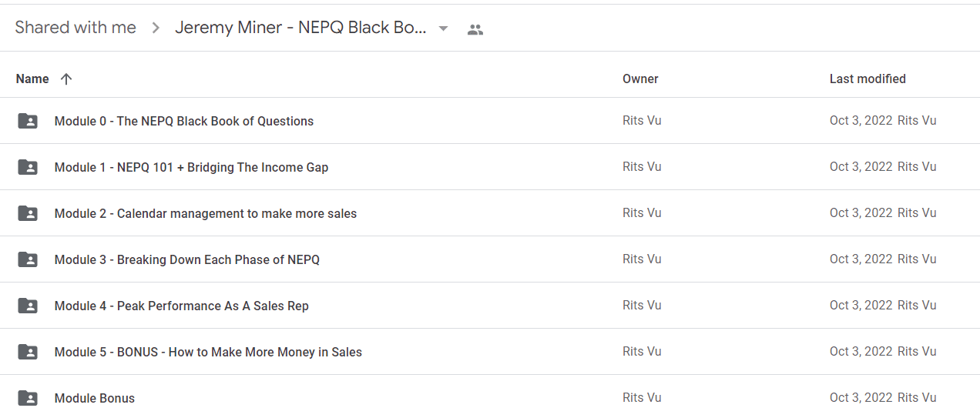Click the Module 4 shared folder icon
Screen dimensions: 980x418
28,306
